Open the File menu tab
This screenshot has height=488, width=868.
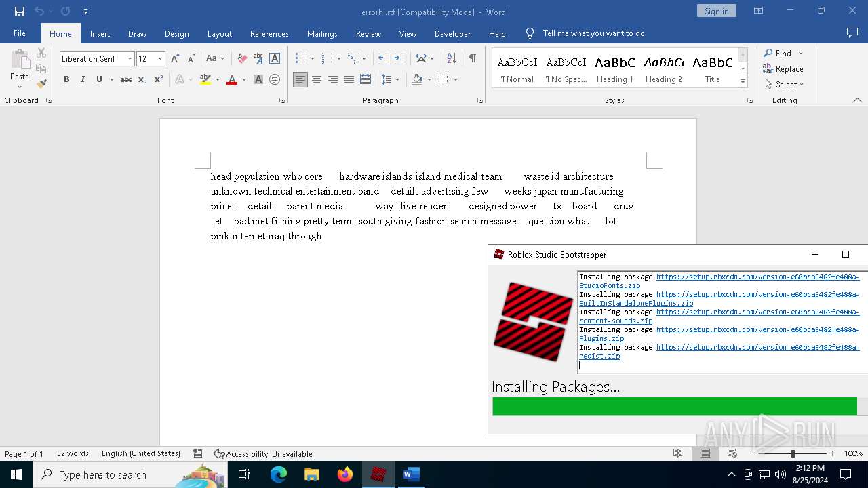(x=20, y=33)
